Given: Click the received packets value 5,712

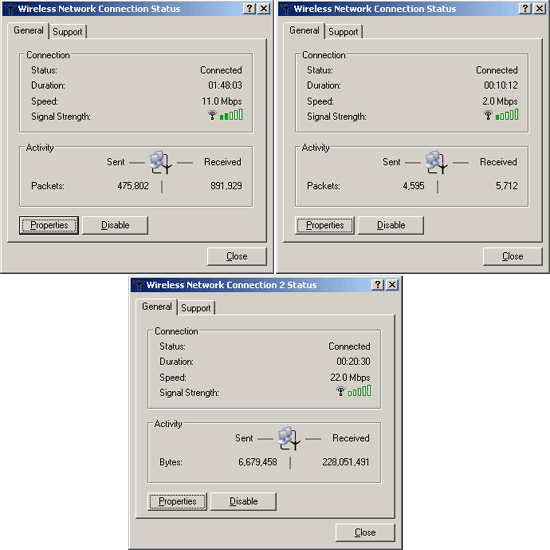Looking at the screenshot, I should pos(507,186).
